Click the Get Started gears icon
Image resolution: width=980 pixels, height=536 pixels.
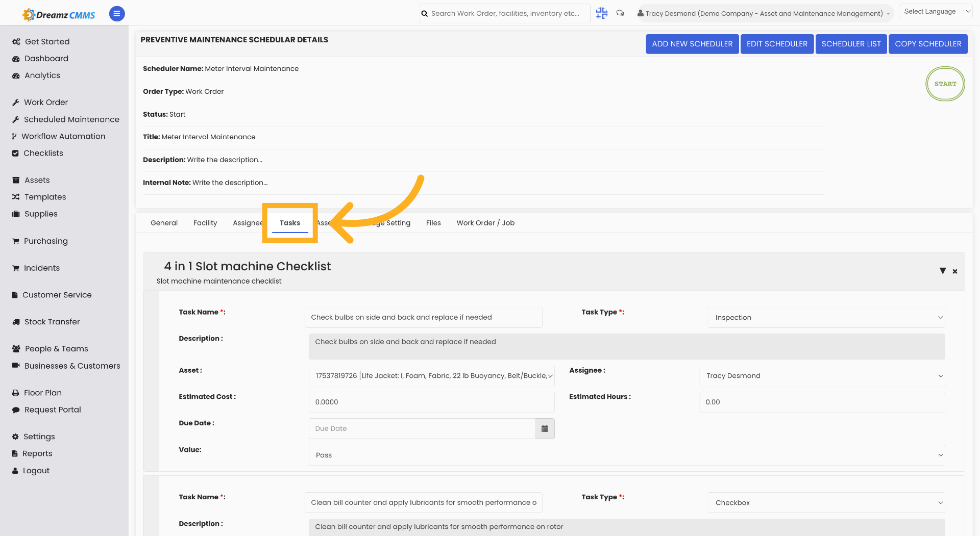[x=16, y=42]
